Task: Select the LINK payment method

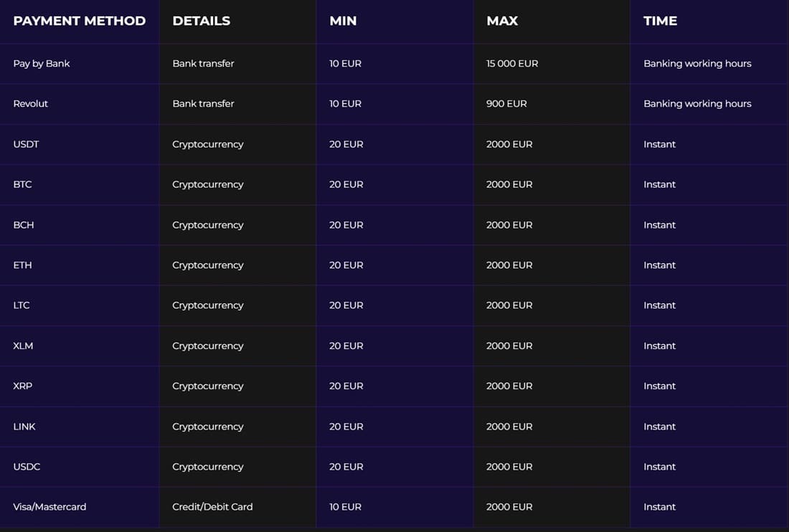Action: tap(24, 427)
